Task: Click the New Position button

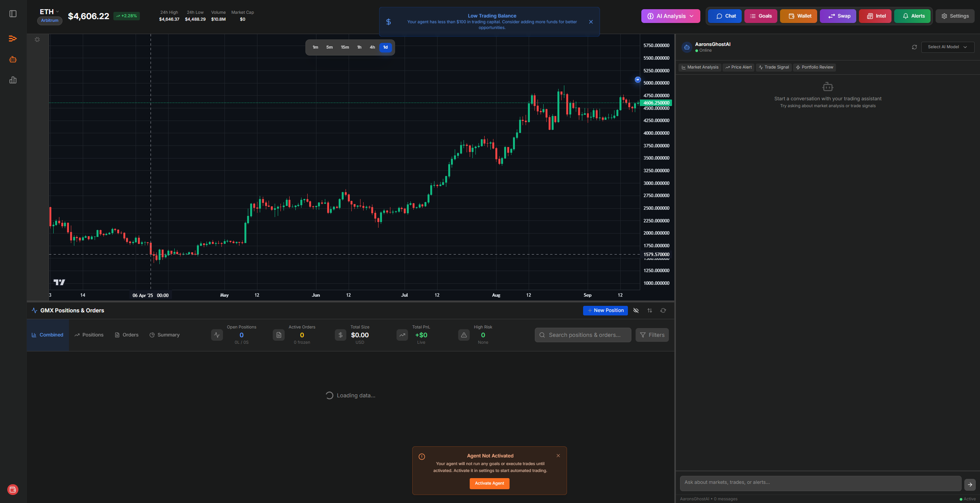Action: pos(605,310)
